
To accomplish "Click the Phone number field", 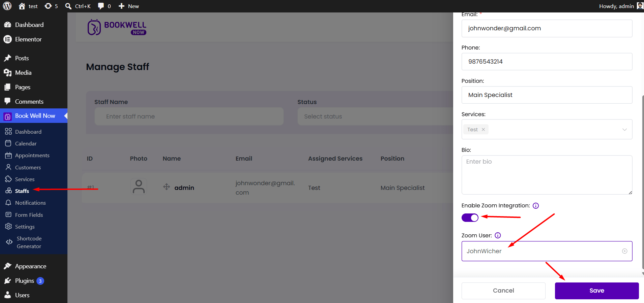I will [x=547, y=62].
